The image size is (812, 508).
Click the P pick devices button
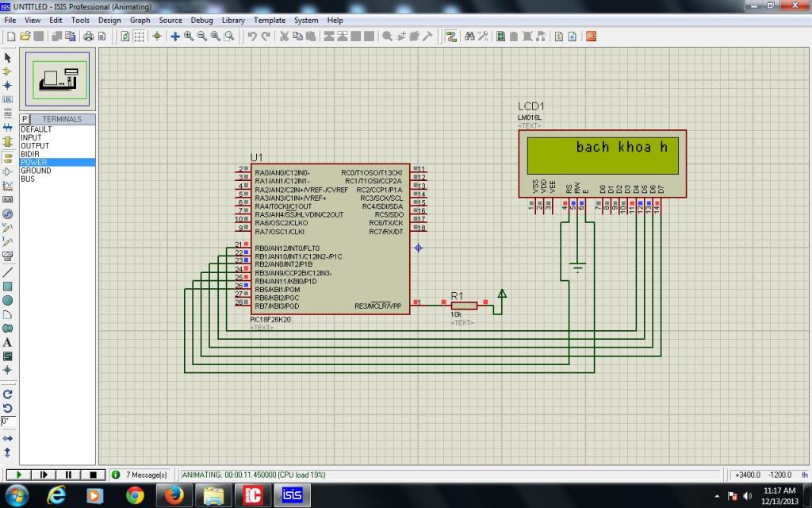pyautogui.click(x=25, y=119)
